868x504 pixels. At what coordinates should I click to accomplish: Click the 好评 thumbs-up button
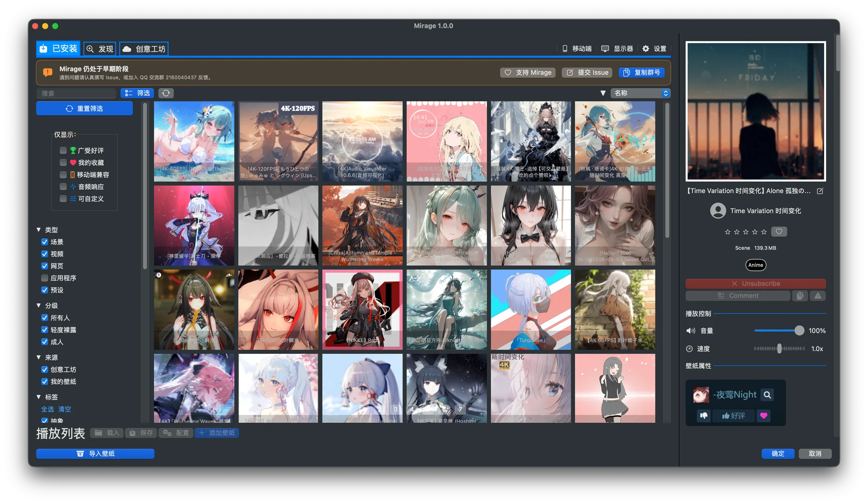click(733, 415)
